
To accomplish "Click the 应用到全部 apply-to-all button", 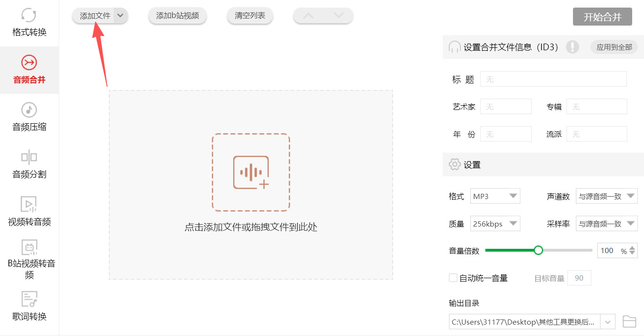I will tap(614, 47).
